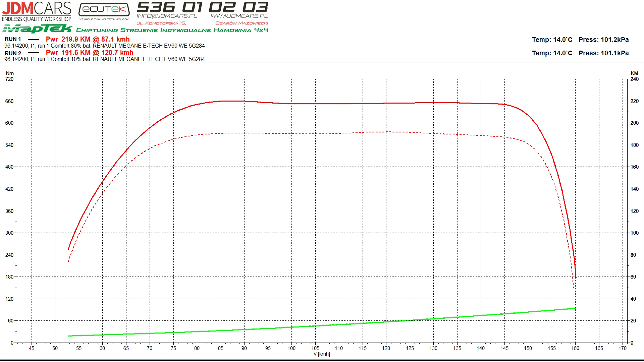Click the RUN 1 solid legend line
This screenshot has width=644, height=362.
(33, 39)
